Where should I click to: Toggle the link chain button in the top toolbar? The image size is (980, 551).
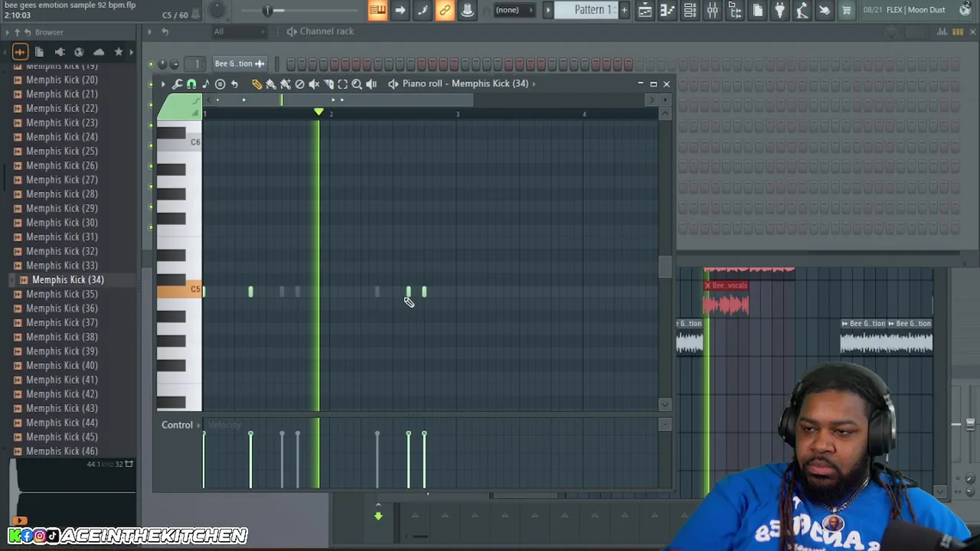[445, 10]
